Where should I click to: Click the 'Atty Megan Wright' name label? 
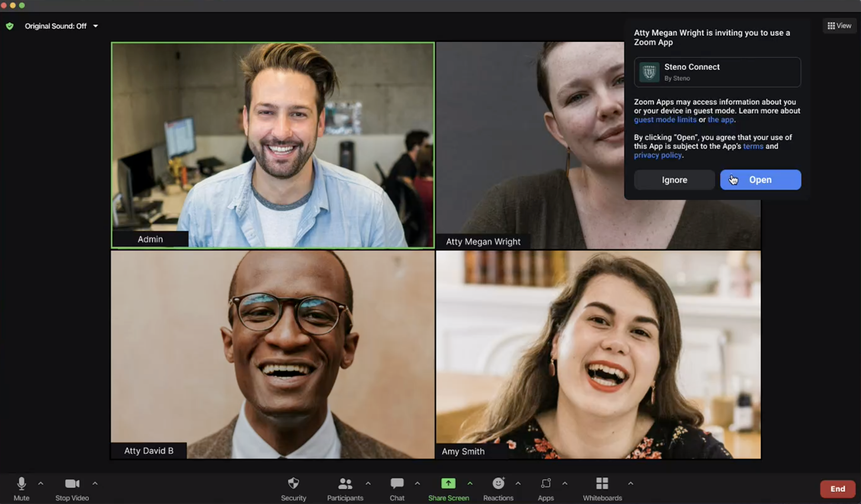[x=483, y=242]
